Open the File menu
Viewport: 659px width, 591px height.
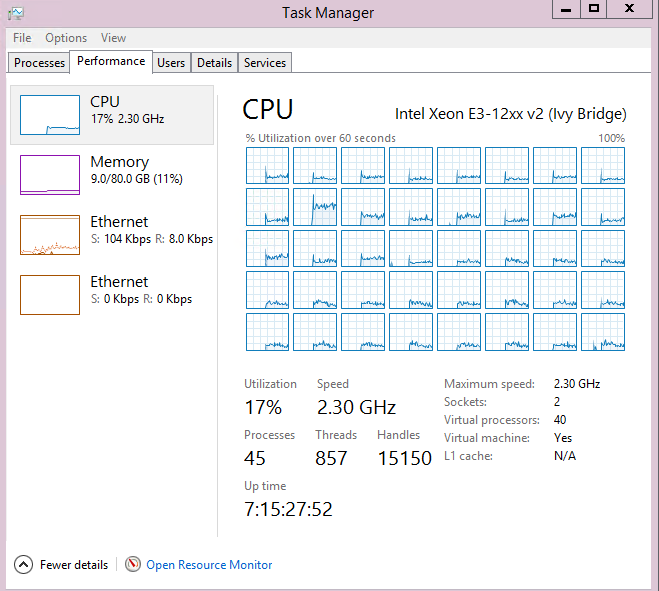point(22,38)
